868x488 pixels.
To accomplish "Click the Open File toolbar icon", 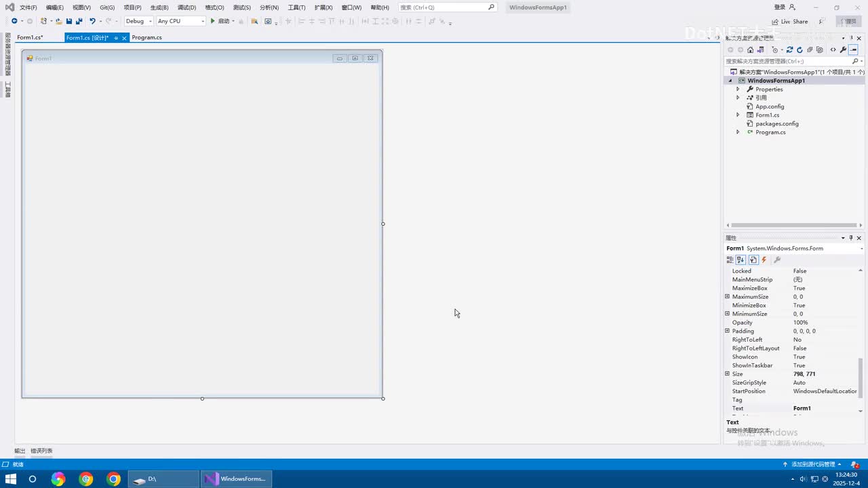I will (59, 21).
